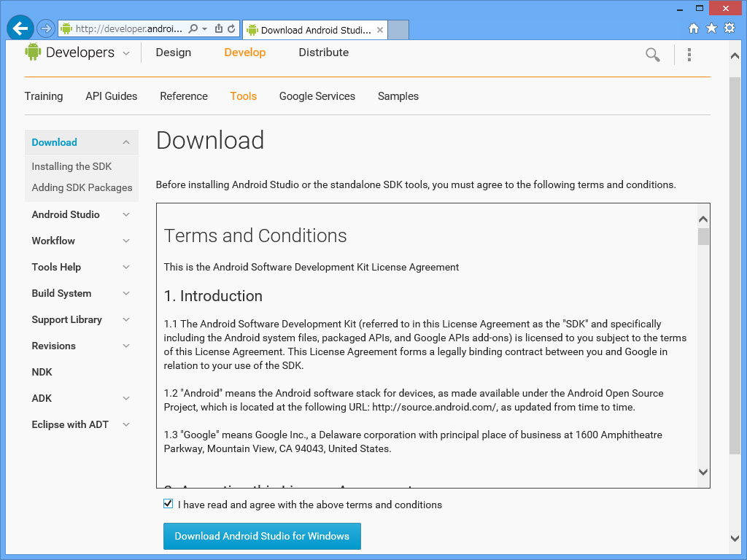Click the site search magnifier icon
The image size is (747, 560).
(653, 55)
